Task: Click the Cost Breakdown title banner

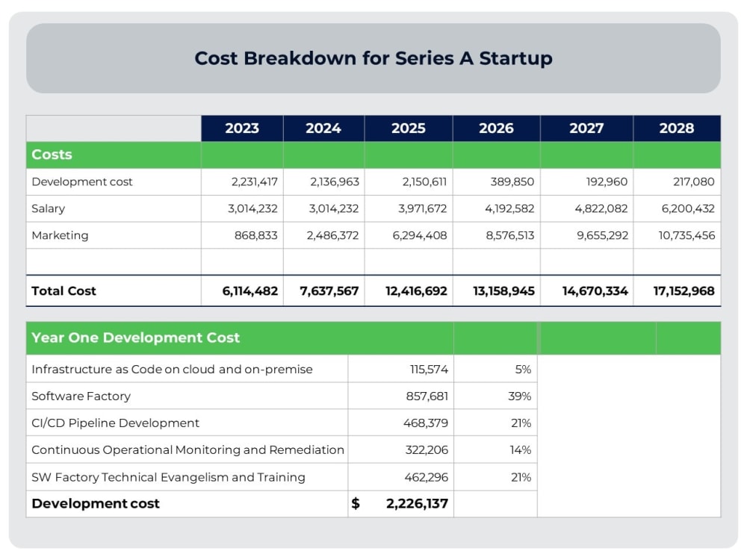Action: pos(373,58)
